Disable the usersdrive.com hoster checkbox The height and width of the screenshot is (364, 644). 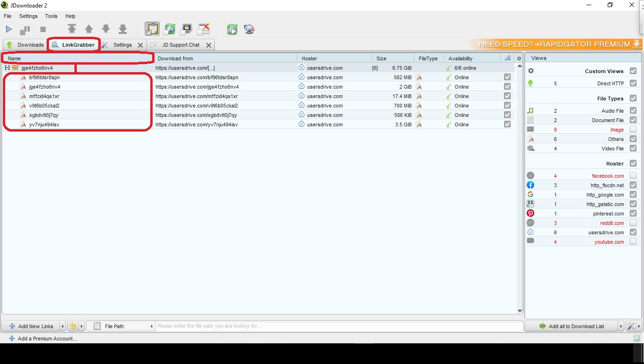click(x=633, y=232)
